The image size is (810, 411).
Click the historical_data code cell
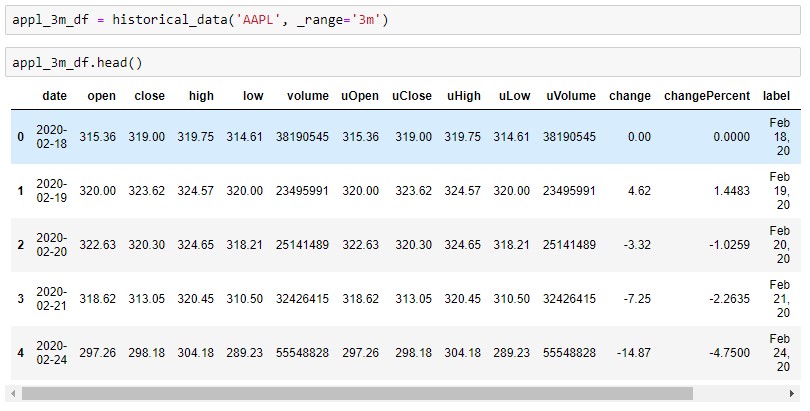[x=402, y=20]
